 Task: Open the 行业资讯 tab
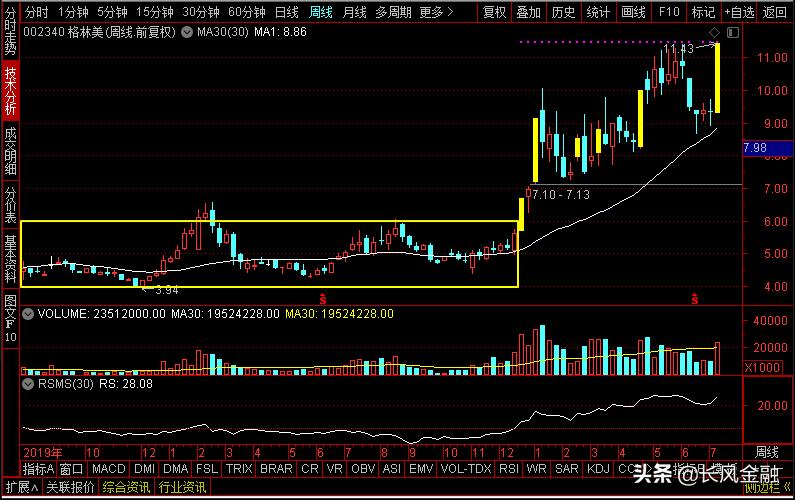point(182,487)
